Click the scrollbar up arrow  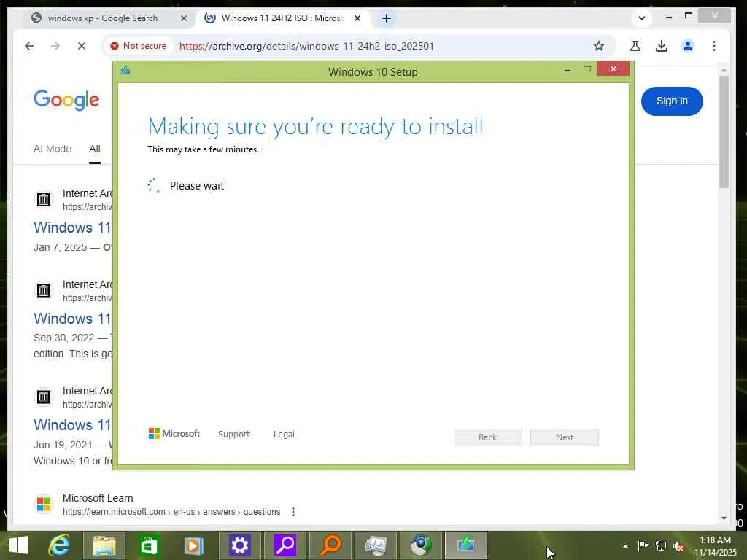pyautogui.click(x=724, y=71)
